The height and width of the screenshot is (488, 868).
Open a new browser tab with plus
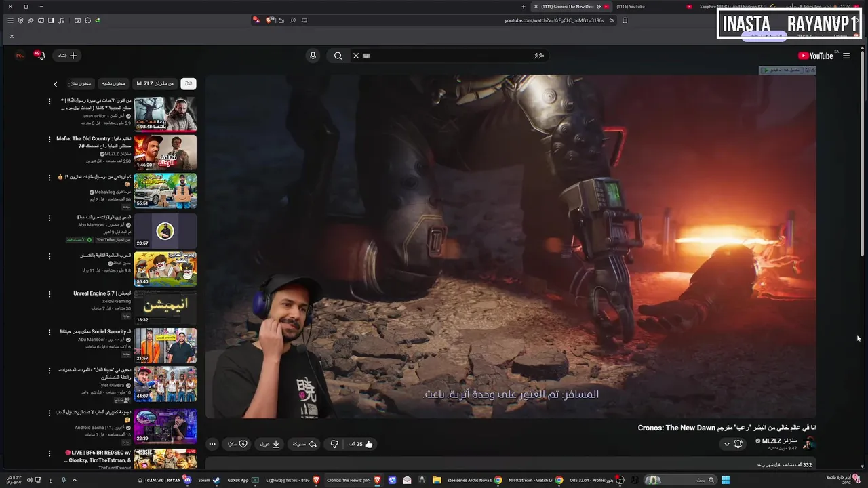click(x=523, y=7)
